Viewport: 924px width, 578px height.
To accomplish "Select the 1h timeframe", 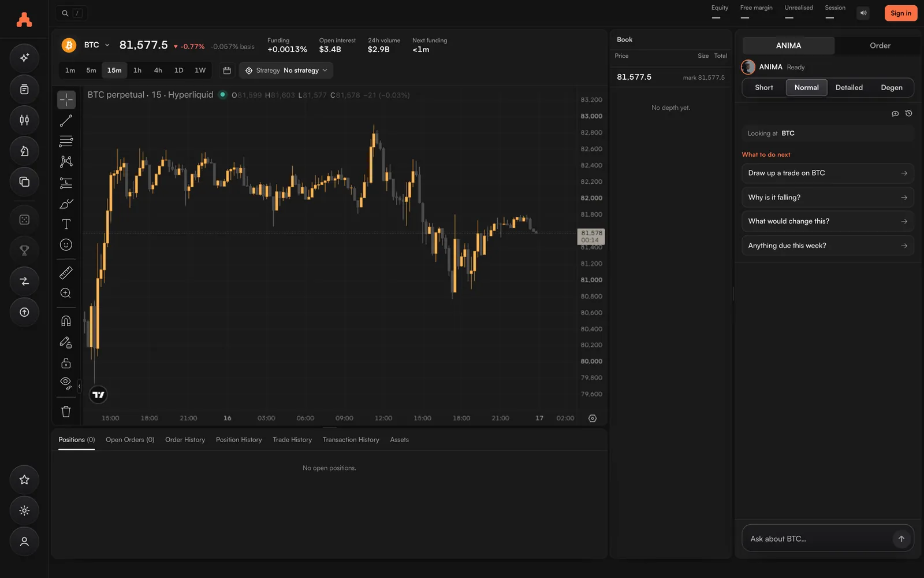I will (x=137, y=71).
